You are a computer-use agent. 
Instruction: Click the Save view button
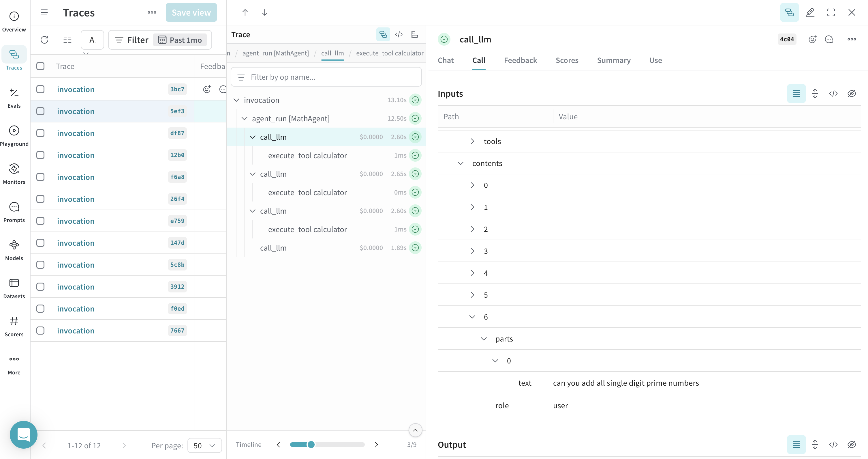point(191,12)
